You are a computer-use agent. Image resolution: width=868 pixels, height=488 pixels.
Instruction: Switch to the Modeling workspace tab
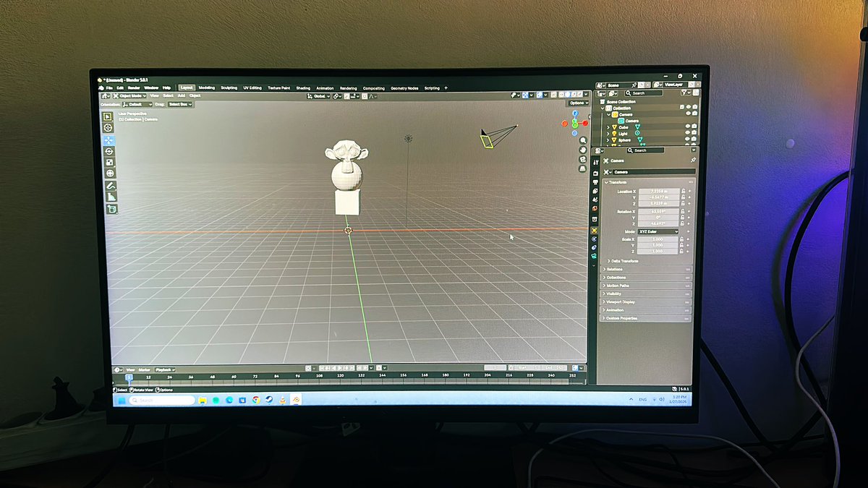[x=207, y=87]
